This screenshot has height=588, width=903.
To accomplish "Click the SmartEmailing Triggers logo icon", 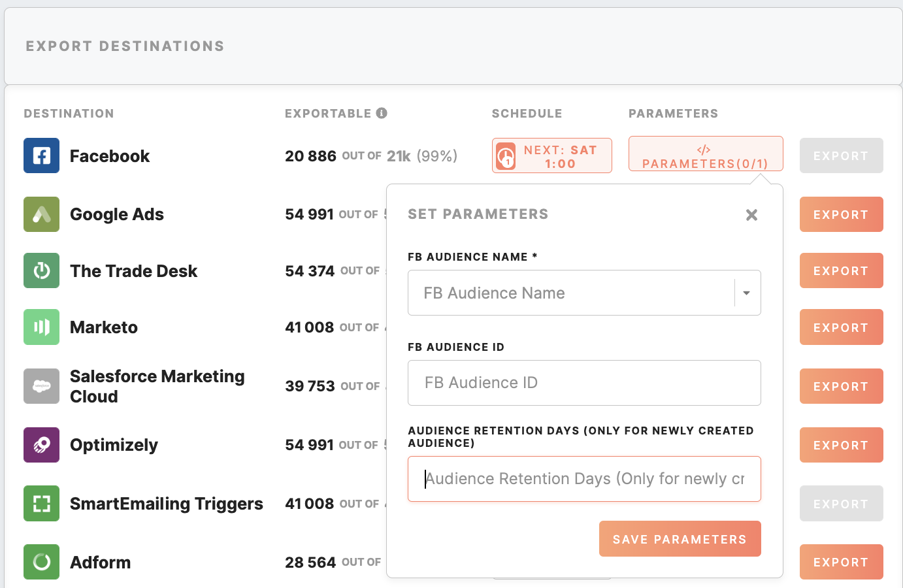I will pos(41,503).
